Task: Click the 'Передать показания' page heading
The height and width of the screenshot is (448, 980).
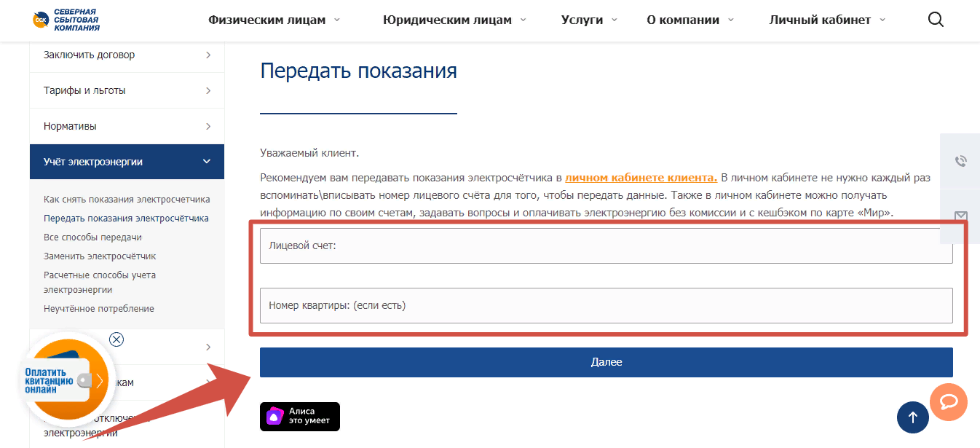Action: point(358,71)
